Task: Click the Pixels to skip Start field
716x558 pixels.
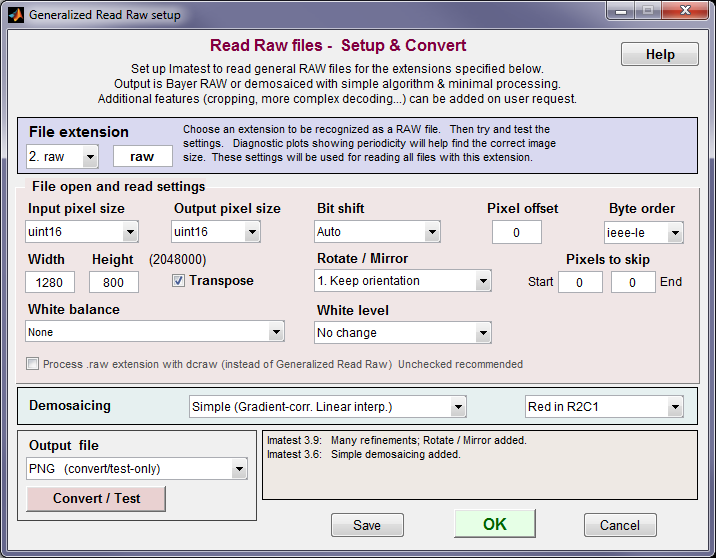Action: point(580,282)
